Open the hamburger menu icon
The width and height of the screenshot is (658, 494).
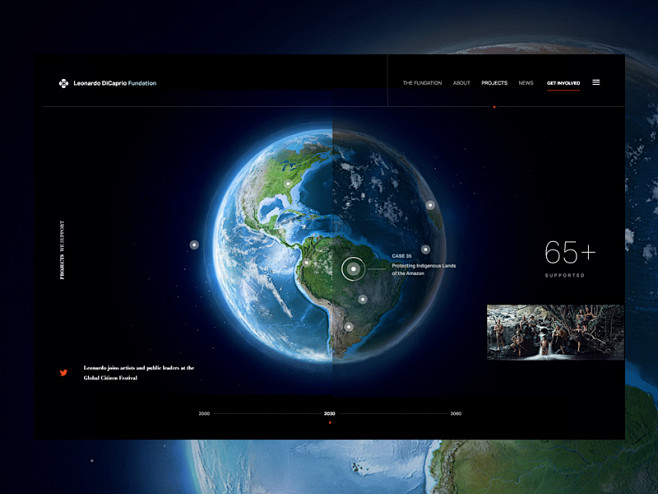[x=596, y=82]
